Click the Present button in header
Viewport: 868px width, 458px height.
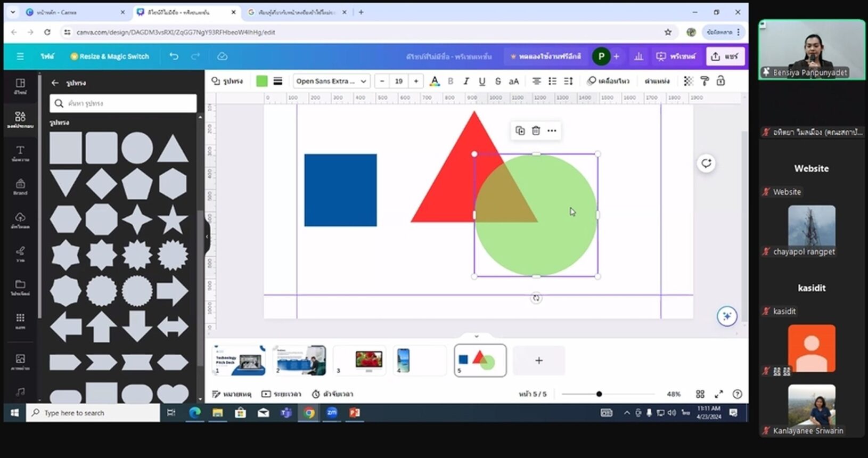pos(675,56)
